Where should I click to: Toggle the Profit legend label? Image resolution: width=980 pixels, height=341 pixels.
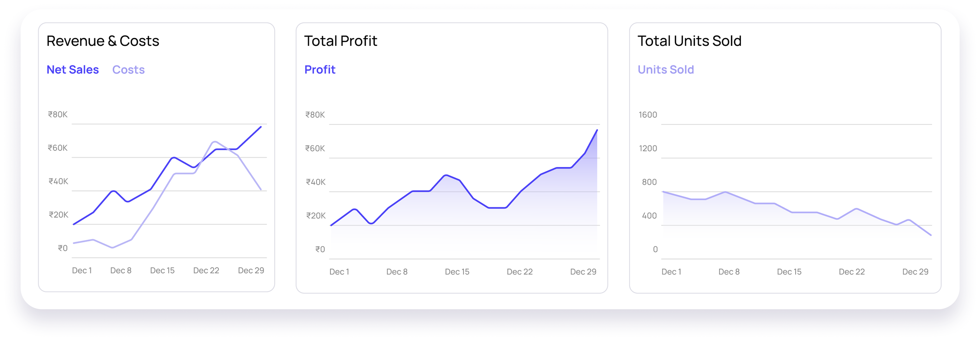point(320,70)
